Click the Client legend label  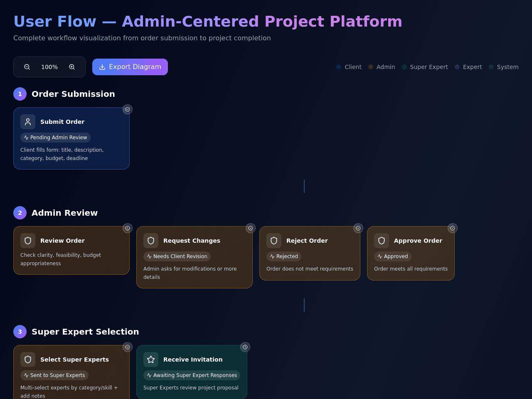[x=353, y=67]
